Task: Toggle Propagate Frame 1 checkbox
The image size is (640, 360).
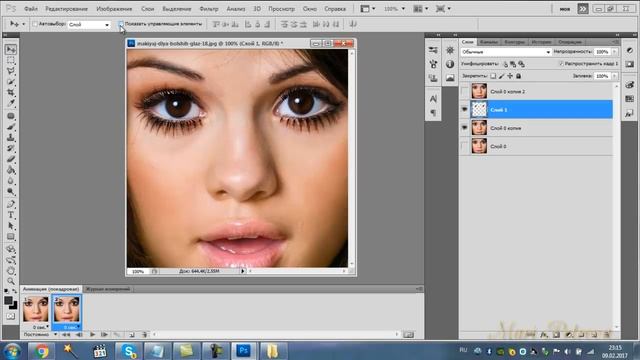Action: (561, 64)
